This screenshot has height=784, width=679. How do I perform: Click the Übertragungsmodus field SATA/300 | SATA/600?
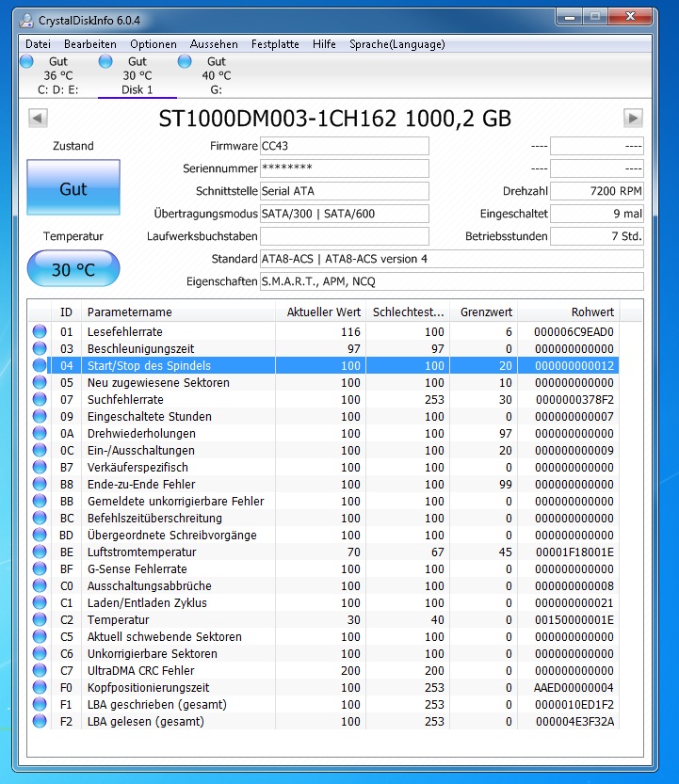345,214
